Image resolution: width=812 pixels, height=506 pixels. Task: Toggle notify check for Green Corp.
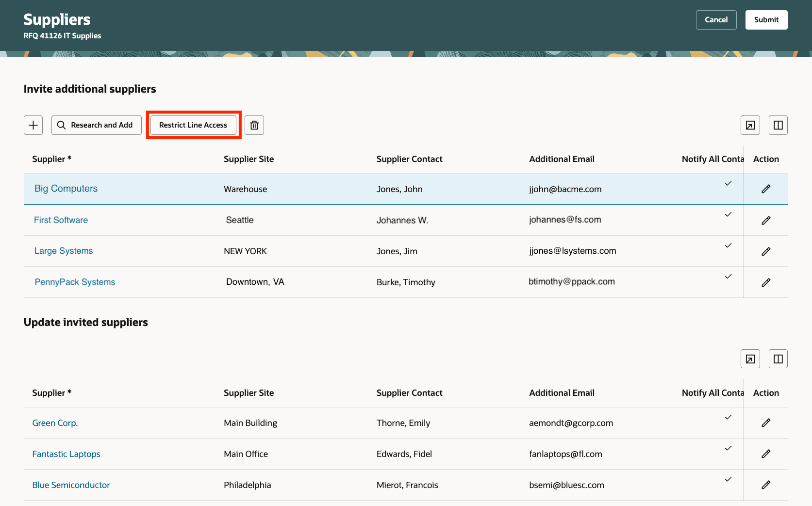pos(728,417)
